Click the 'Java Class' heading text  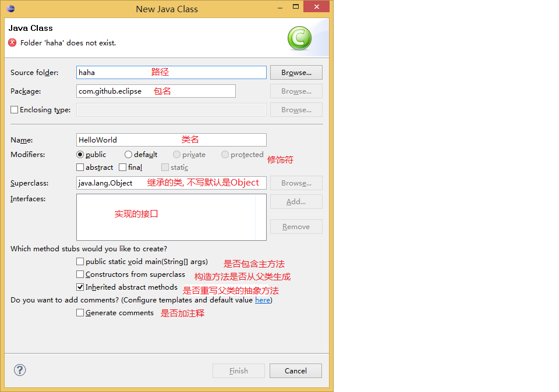[x=31, y=28]
